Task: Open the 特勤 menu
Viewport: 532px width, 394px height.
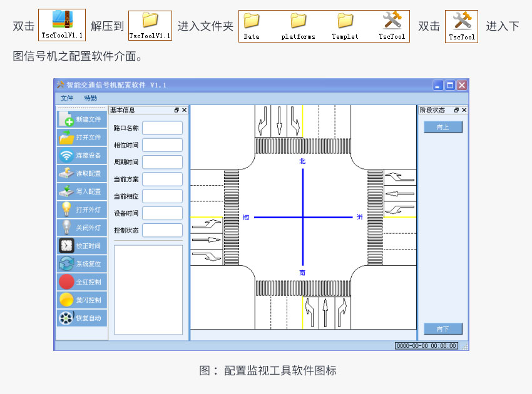Action: (x=91, y=98)
